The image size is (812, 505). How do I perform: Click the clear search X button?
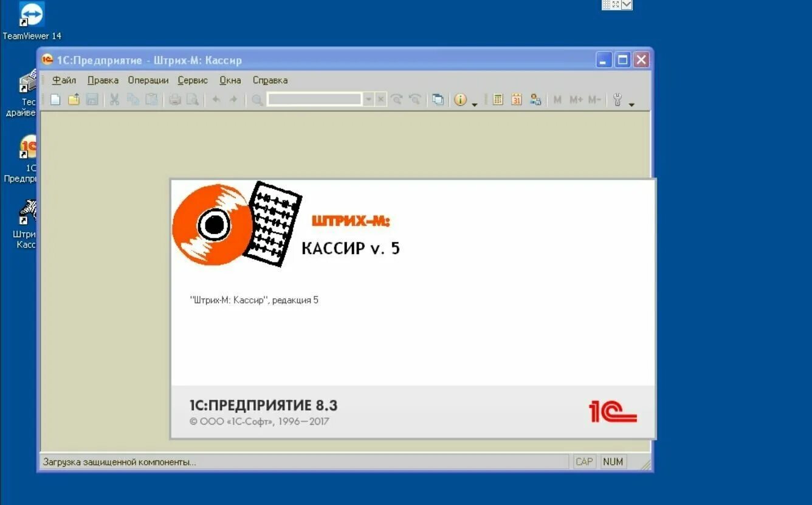pyautogui.click(x=380, y=100)
